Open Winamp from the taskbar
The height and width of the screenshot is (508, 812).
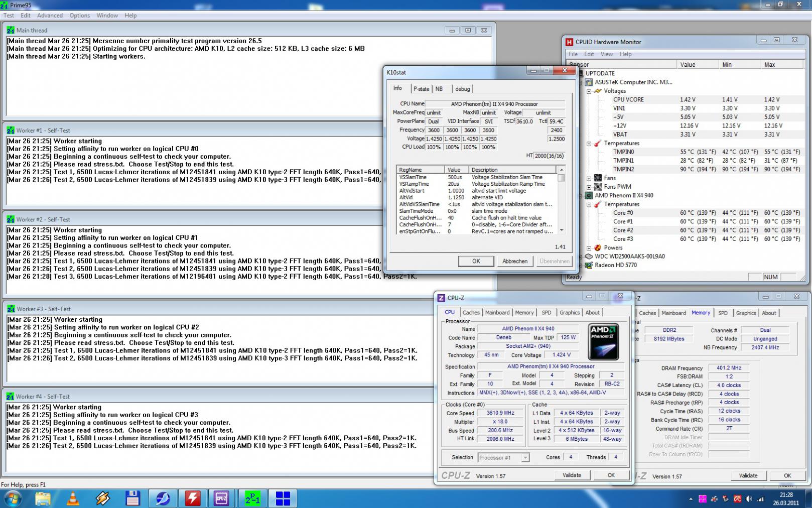[103, 498]
